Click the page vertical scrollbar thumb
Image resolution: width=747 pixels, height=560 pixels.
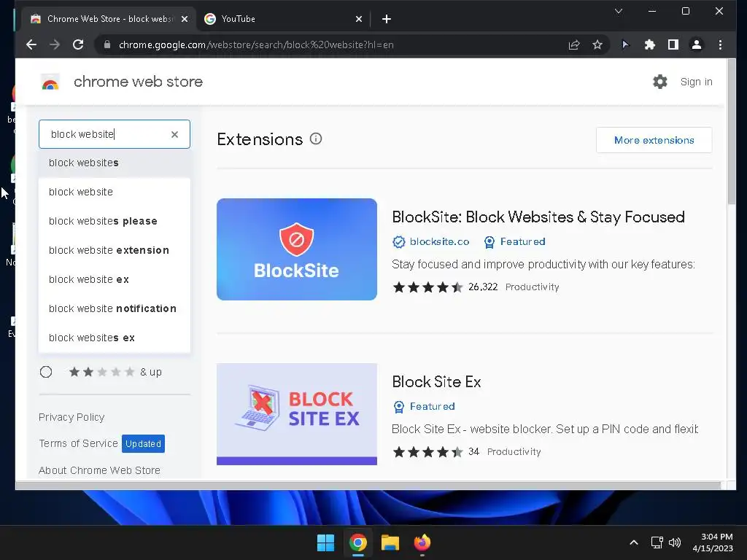point(732,132)
